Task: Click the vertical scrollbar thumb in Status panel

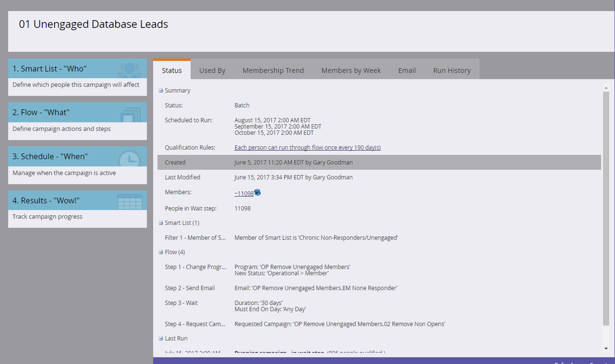Action: click(x=606, y=209)
